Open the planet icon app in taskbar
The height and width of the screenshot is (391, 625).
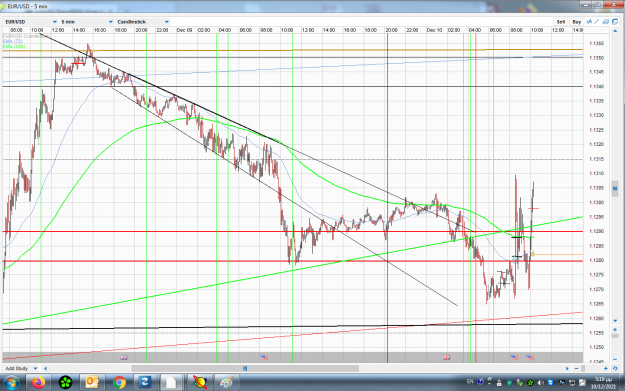pyautogui.click(x=199, y=383)
